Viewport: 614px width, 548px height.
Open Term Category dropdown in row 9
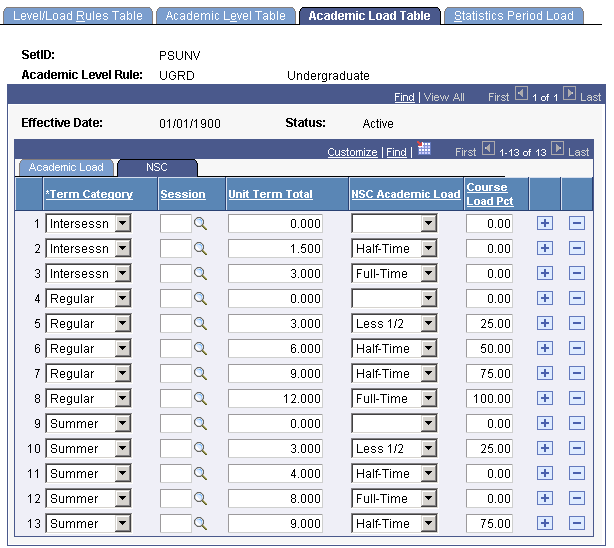[123, 423]
